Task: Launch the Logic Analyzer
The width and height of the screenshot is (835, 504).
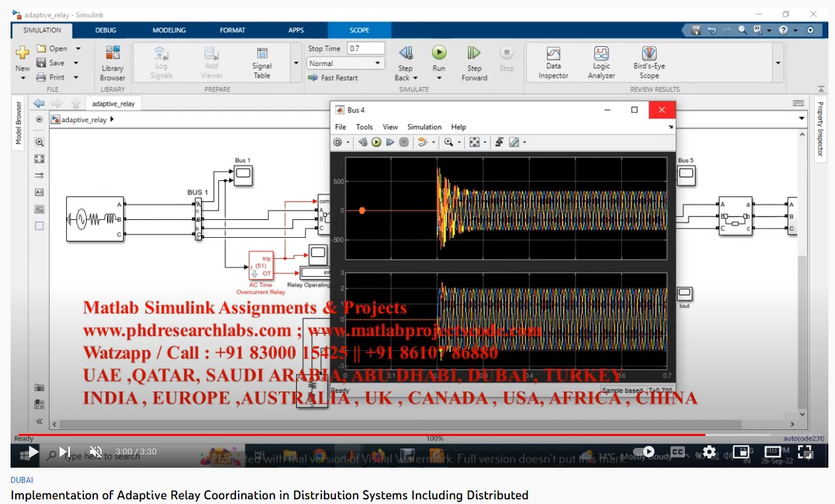Action: (x=601, y=61)
